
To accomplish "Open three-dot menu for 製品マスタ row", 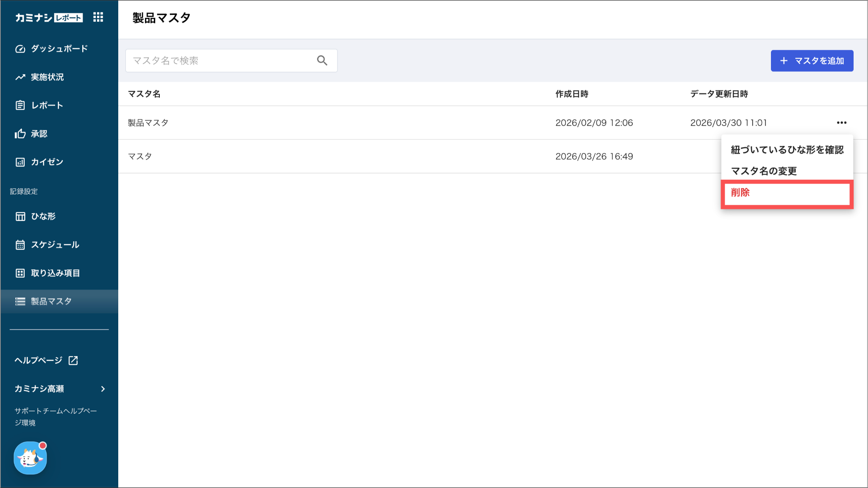I will pos(842,123).
